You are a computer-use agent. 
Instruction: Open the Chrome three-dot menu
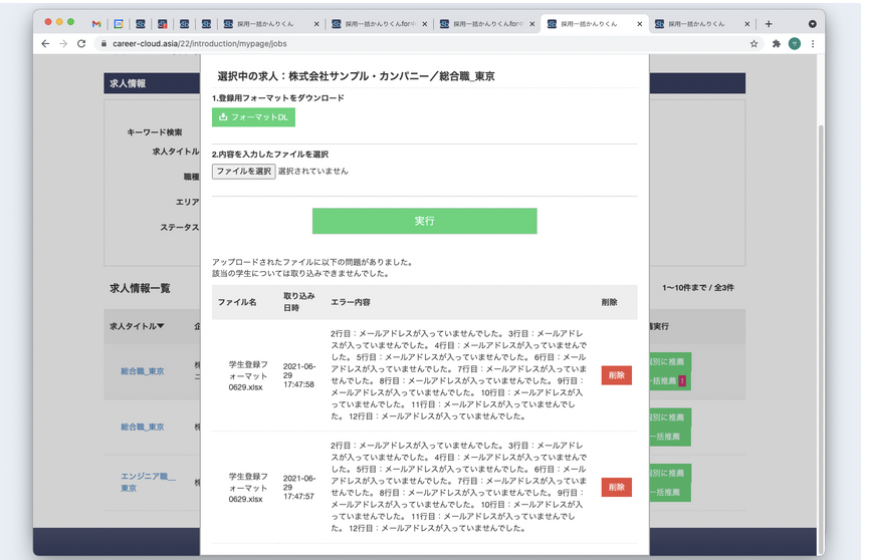point(812,44)
